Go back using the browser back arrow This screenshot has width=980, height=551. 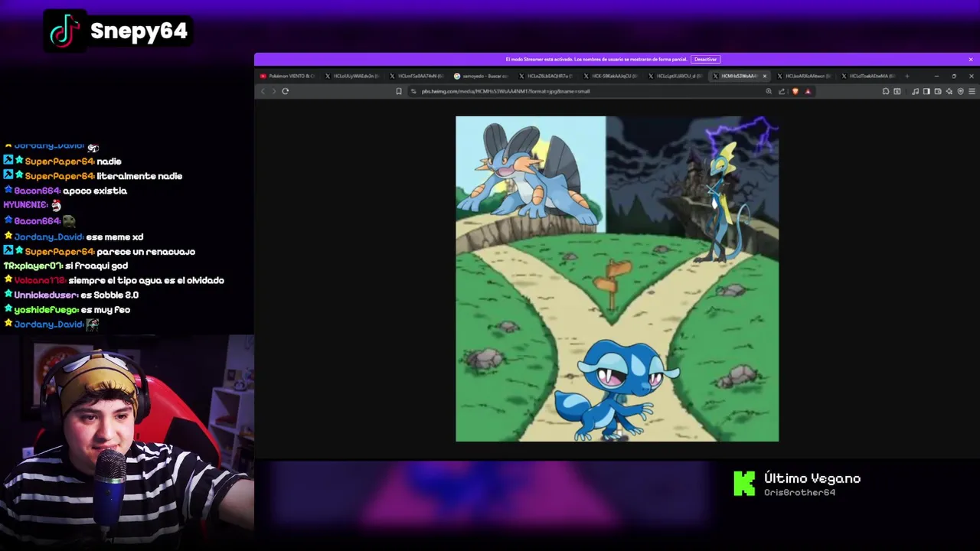pos(263,91)
